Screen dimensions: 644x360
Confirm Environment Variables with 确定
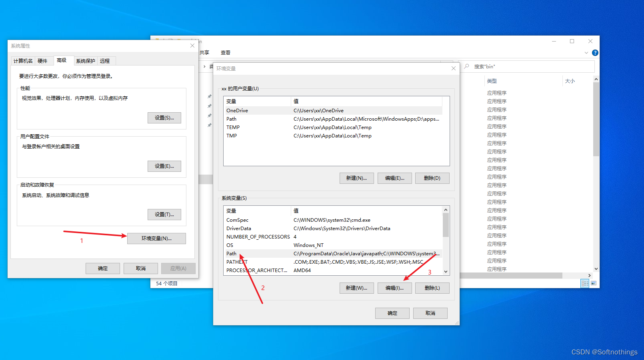tap(392, 313)
